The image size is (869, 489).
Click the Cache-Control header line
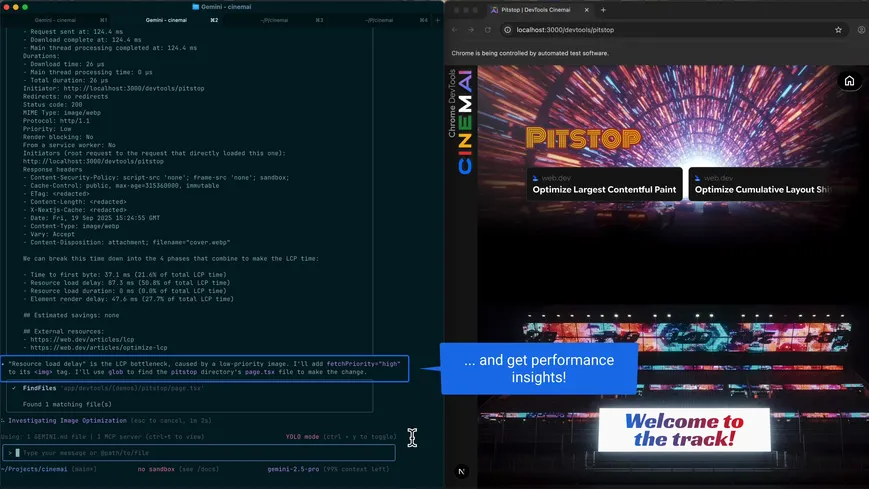pos(121,186)
